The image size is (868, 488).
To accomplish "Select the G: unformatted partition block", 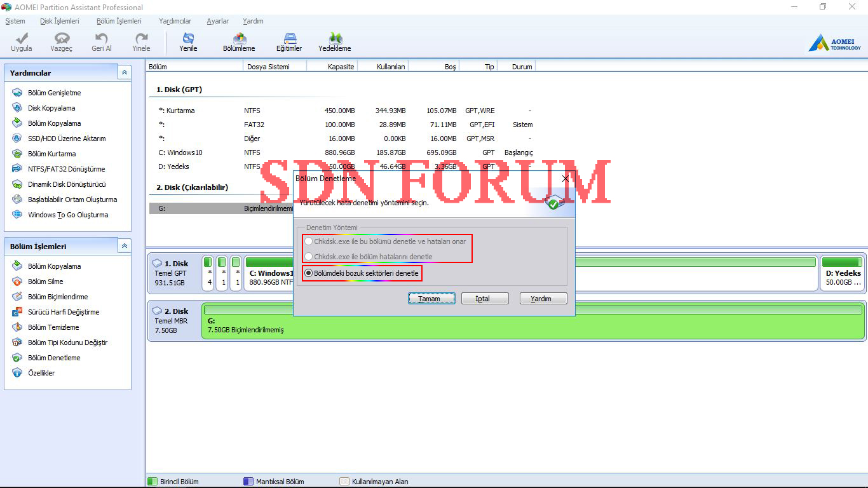I will click(534, 321).
